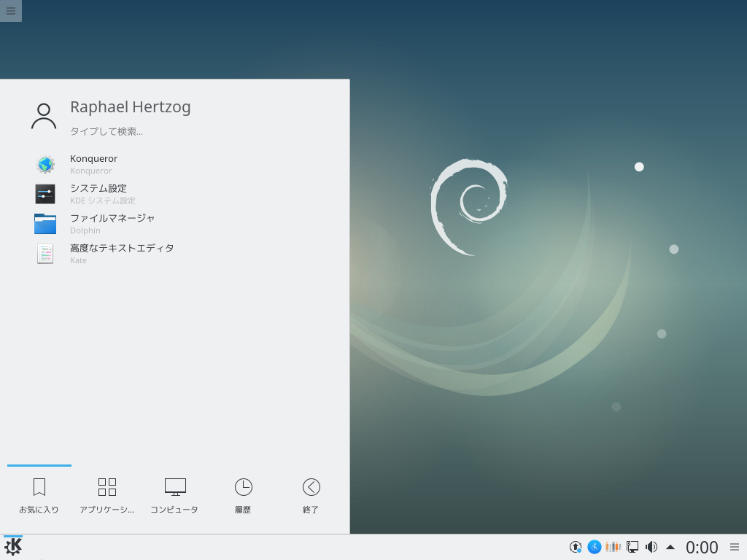Open the panel settings hamburger menu
Viewport: 747px width, 560px height.
pyautogui.click(x=735, y=547)
